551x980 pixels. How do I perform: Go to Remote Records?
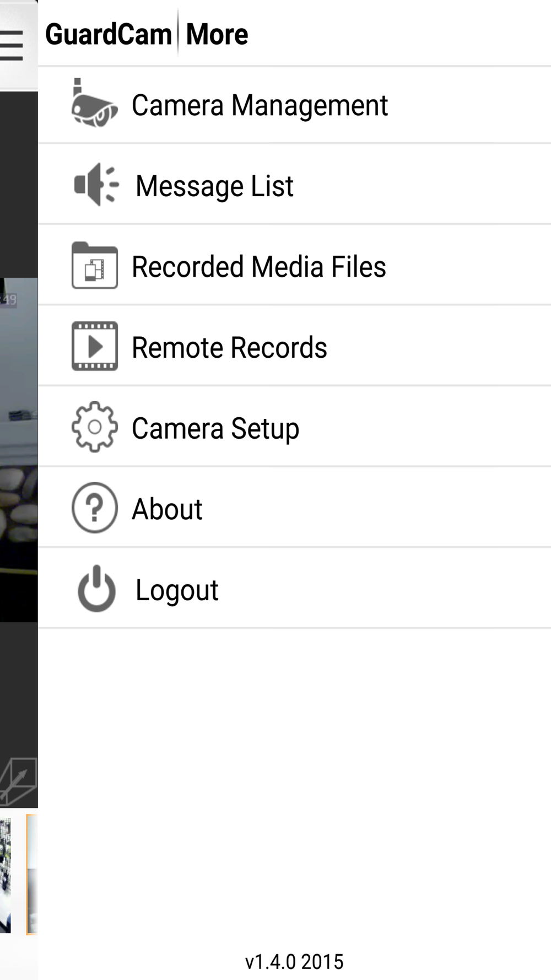(x=294, y=346)
